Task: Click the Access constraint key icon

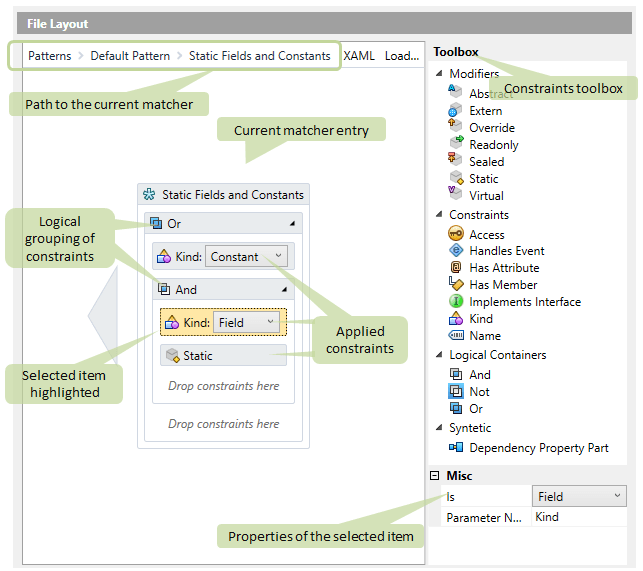Action: pos(455,235)
